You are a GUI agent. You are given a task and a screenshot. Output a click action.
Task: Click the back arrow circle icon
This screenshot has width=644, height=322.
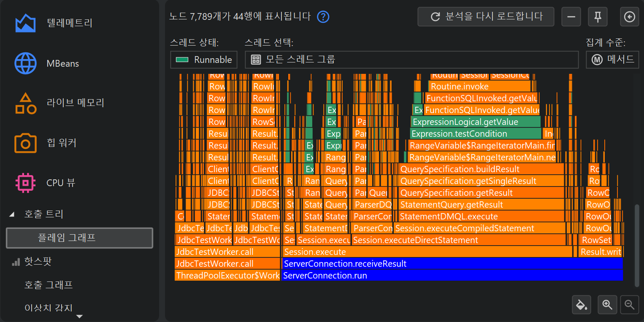(x=630, y=17)
